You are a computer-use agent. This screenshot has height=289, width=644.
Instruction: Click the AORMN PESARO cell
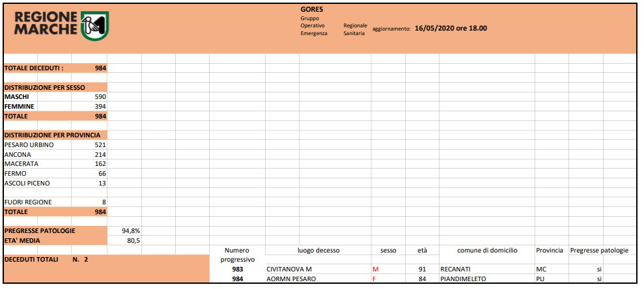click(x=292, y=279)
